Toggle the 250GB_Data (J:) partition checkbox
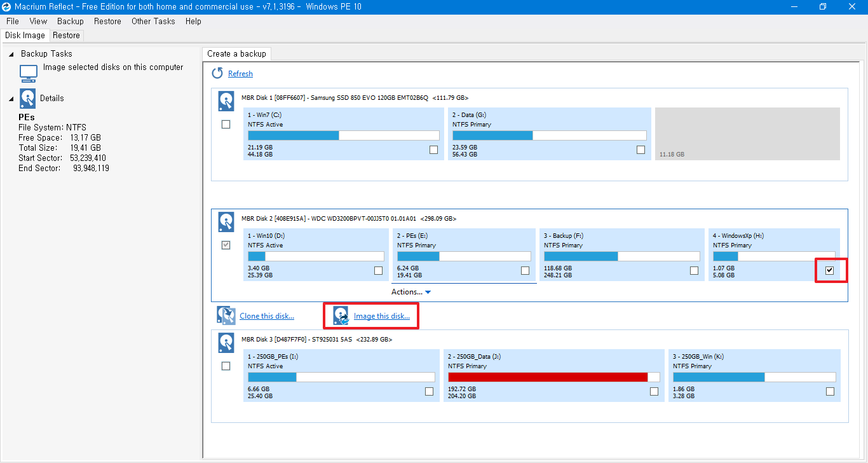Screen dimensions: 868x463 pos(654,392)
